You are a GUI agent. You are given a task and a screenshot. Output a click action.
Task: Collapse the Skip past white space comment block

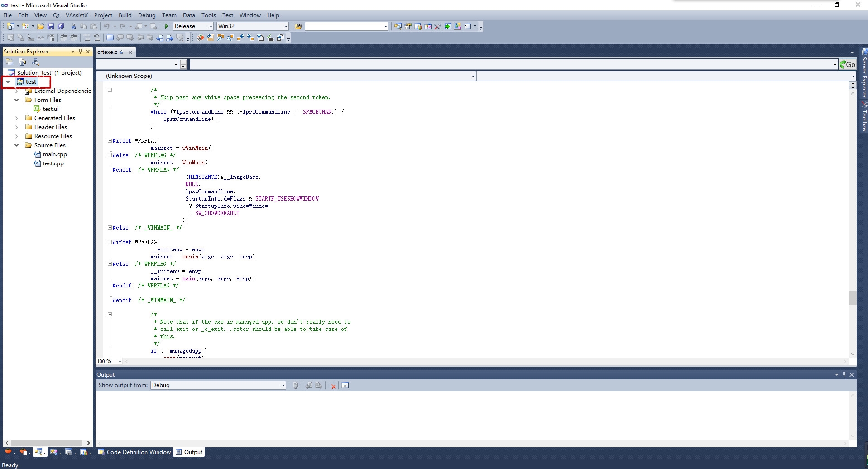tap(110, 90)
